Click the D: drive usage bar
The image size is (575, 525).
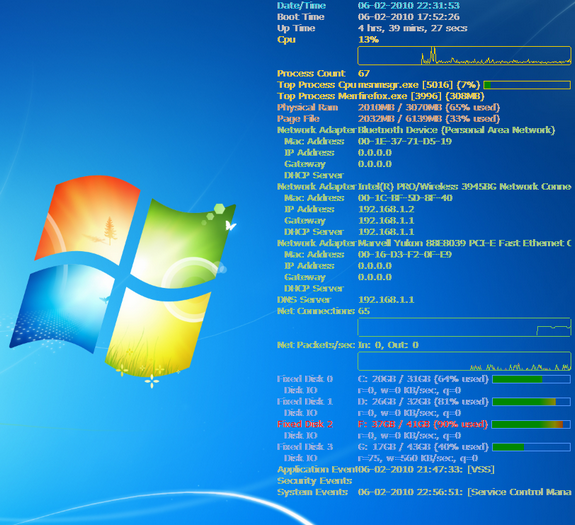pyautogui.click(x=531, y=402)
